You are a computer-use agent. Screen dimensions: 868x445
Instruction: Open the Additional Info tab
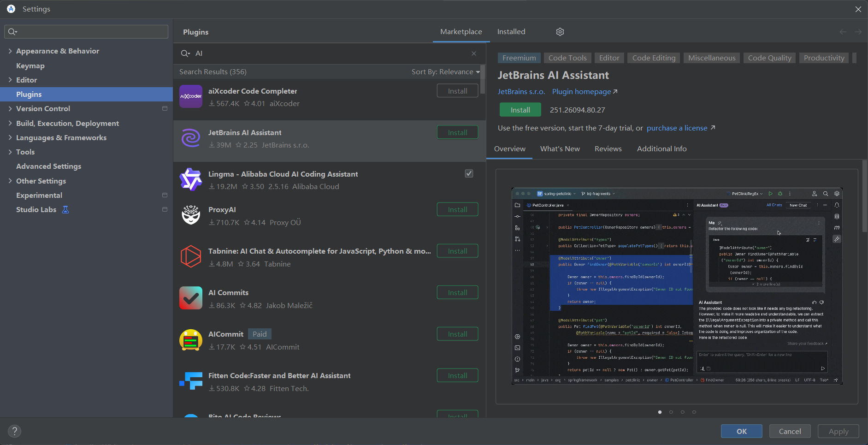click(661, 149)
